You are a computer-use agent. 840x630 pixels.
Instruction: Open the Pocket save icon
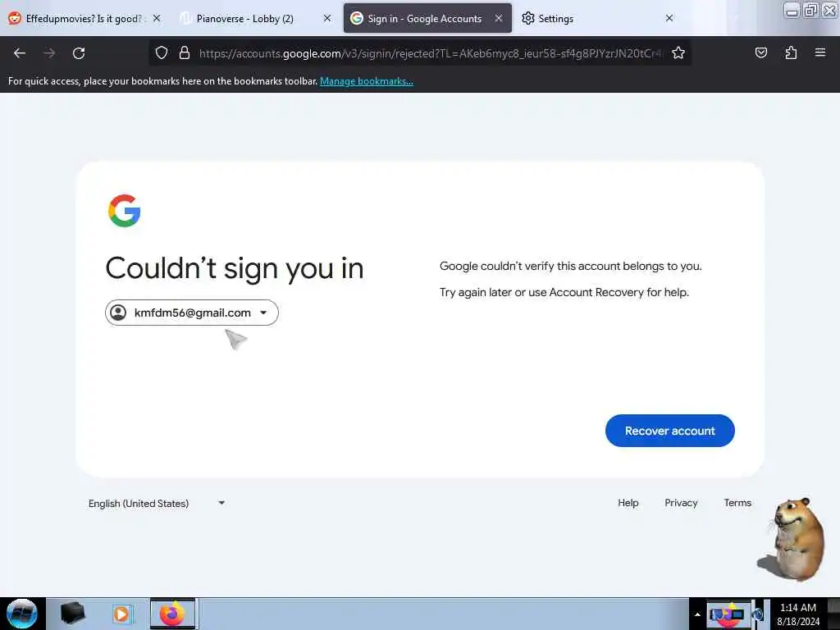tap(760, 53)
